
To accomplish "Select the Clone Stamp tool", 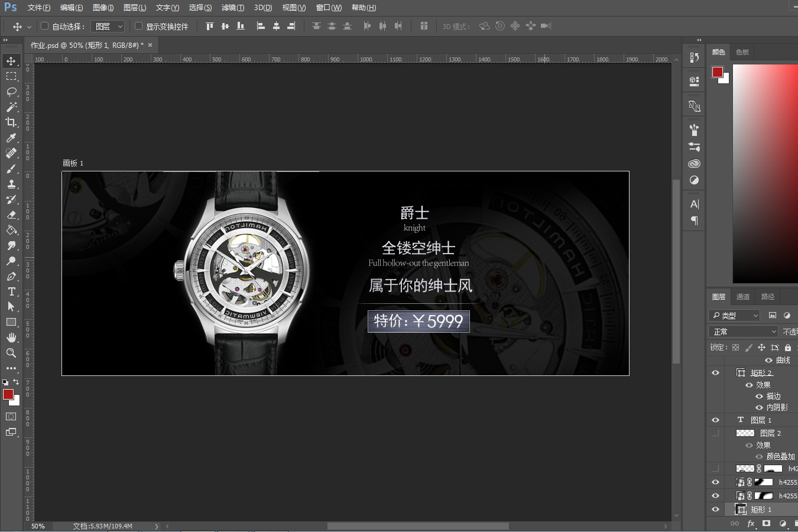I will pyautogui.click(x=11, y=184).
